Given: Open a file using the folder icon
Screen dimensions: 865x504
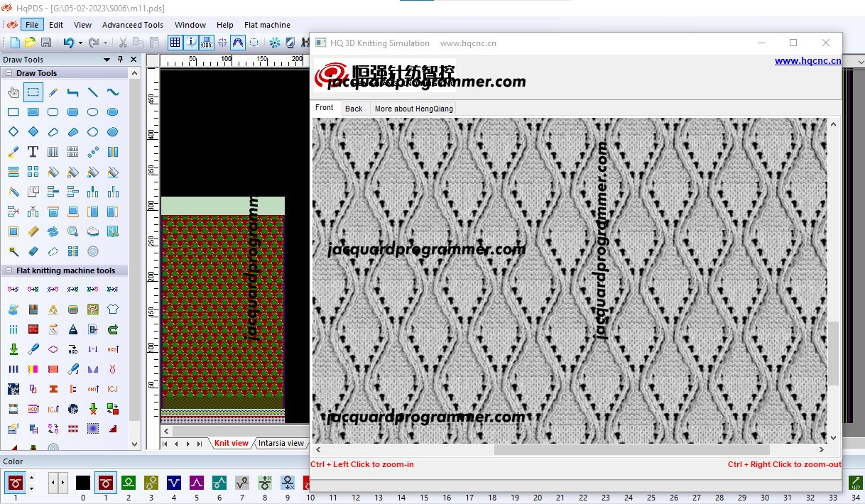Looking at the screenshot, I should click(x=31, y=43).
